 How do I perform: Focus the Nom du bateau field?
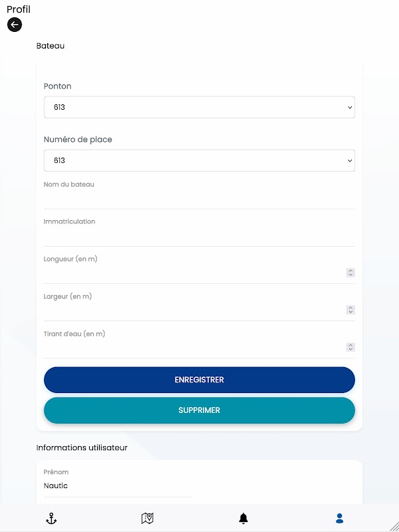click(199, 199)
